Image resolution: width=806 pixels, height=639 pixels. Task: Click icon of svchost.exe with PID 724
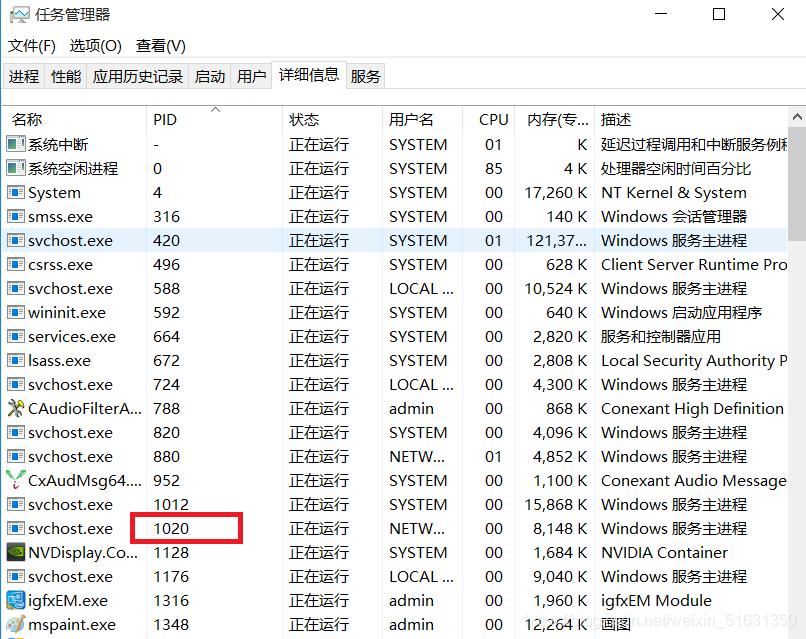16,384
